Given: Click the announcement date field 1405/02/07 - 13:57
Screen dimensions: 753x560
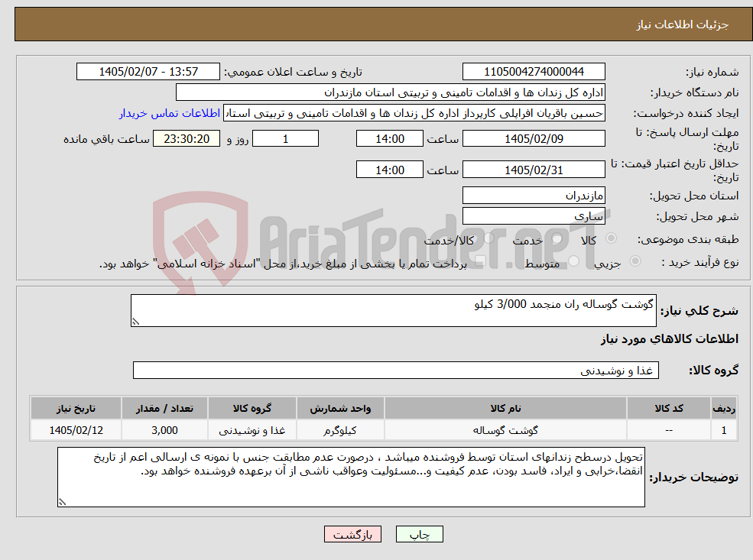Looking at the screenshot, I should (x=148, y=72).
